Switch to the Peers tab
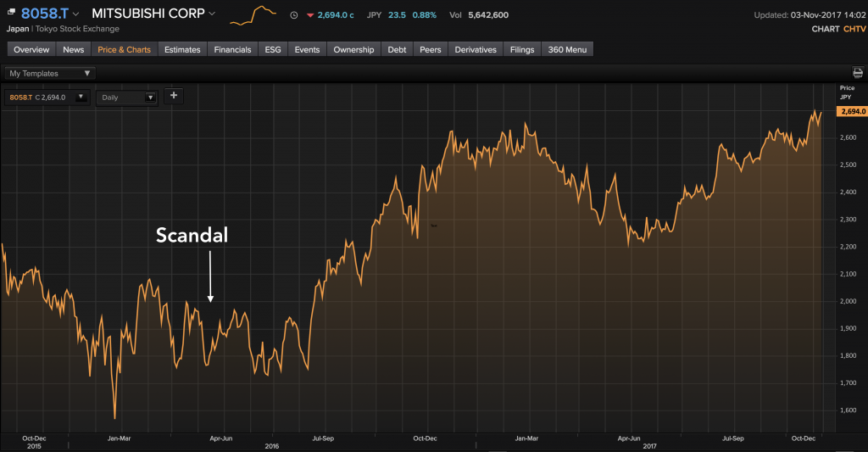Viewport: 868px width, 452px height. click(430, 49)
